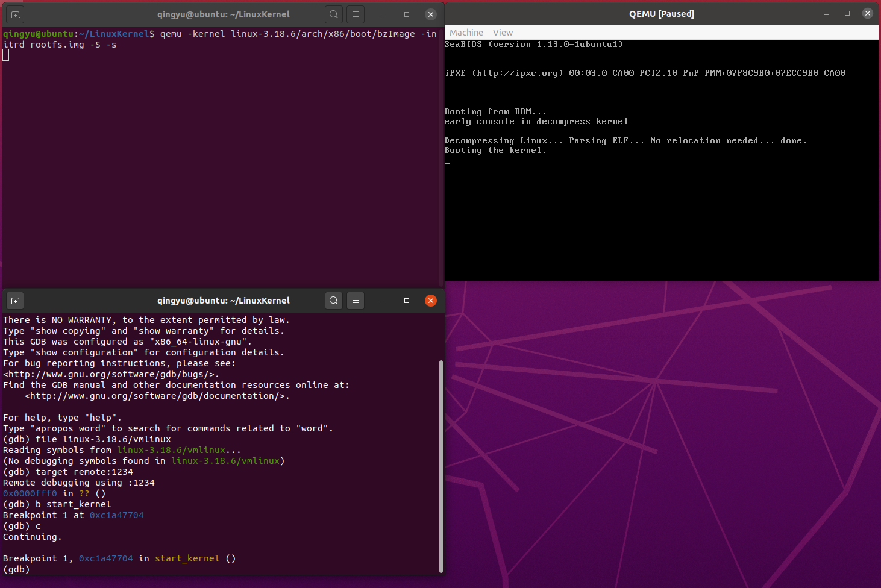The width and height of the screenshot is (881, 588).
Task: Click the gdb bugs URL text
Action: [x=111, y=374]
